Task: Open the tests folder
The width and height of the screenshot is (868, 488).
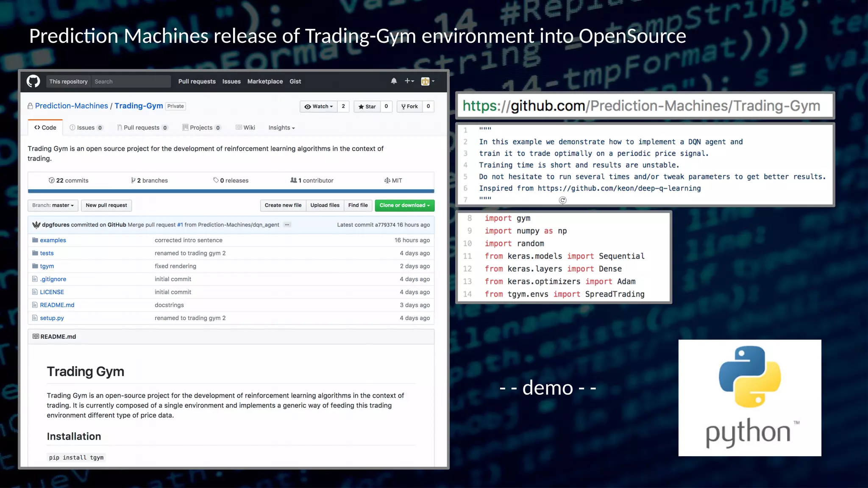Action: pyautogui.click(x=47, y=253)
